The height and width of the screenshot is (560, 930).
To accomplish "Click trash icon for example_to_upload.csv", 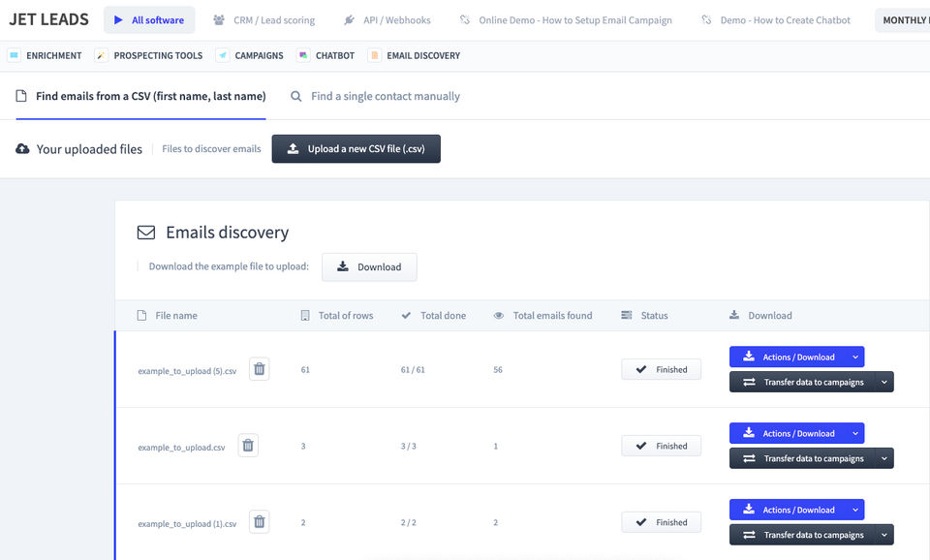I will point(248,446).
